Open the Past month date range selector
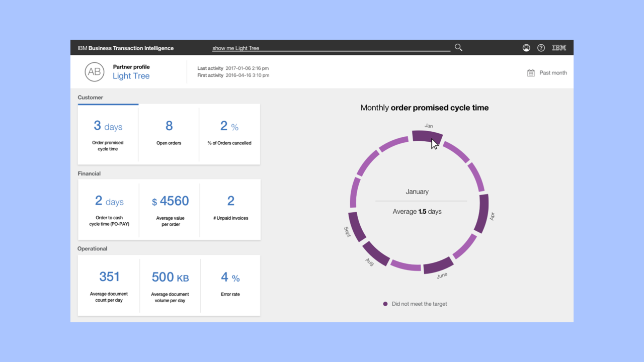 (x=547, y=73)
